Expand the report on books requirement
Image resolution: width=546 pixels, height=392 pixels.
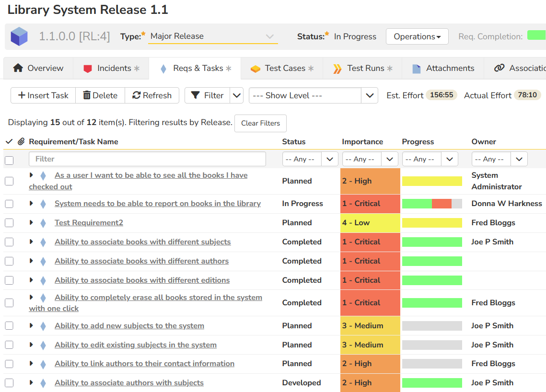pos(31,204)
